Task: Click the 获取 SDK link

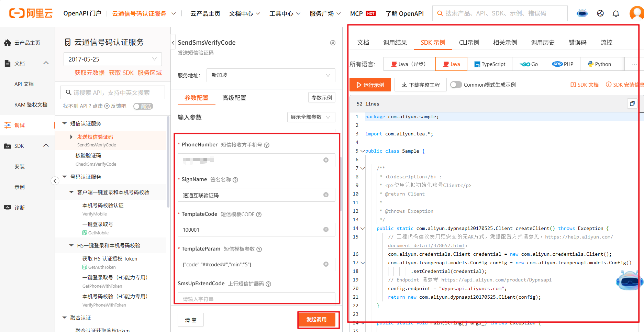Action: tap(121, 73)
